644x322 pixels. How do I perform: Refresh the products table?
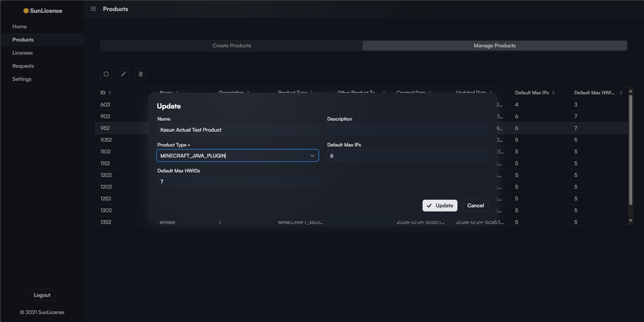(x=106, y=74)
